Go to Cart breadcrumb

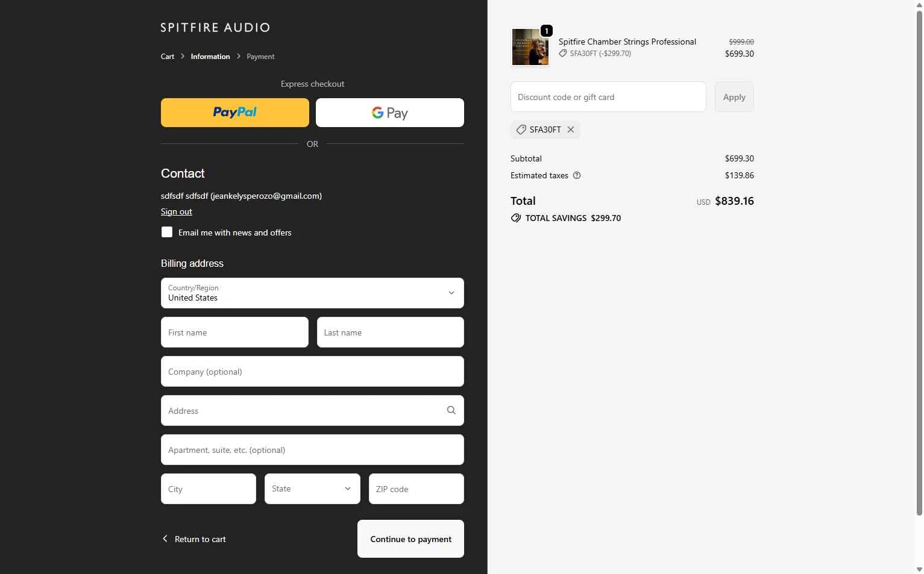[x=168, y=57]
